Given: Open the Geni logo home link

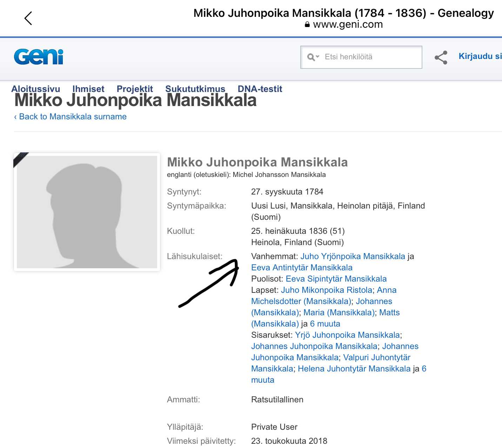Looking at the screenshot, I should point(39,57).
